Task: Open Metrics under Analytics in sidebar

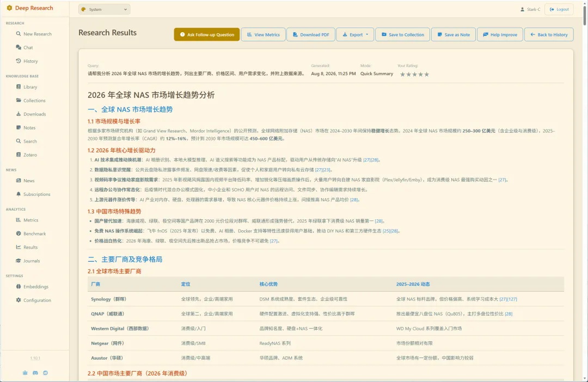Action: click(27, 220)
